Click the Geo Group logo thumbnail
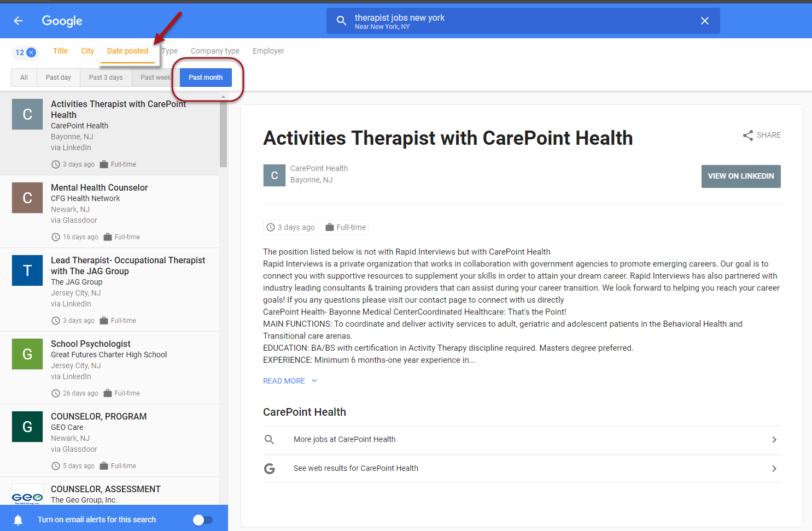Screen dimensions: 812x531 (x=27, y=494)
